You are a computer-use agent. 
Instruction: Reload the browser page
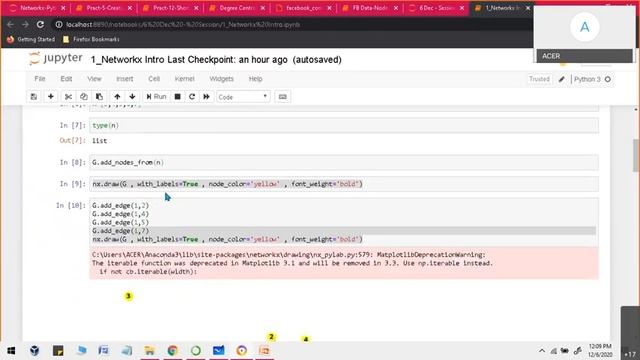40,24
